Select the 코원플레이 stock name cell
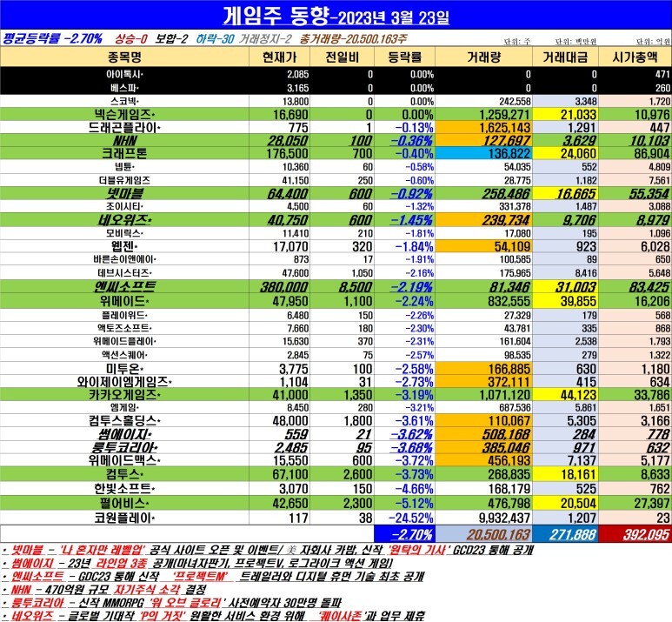This screenshot has height=622, width=672. pyautogui.click(x=124, y=518)
